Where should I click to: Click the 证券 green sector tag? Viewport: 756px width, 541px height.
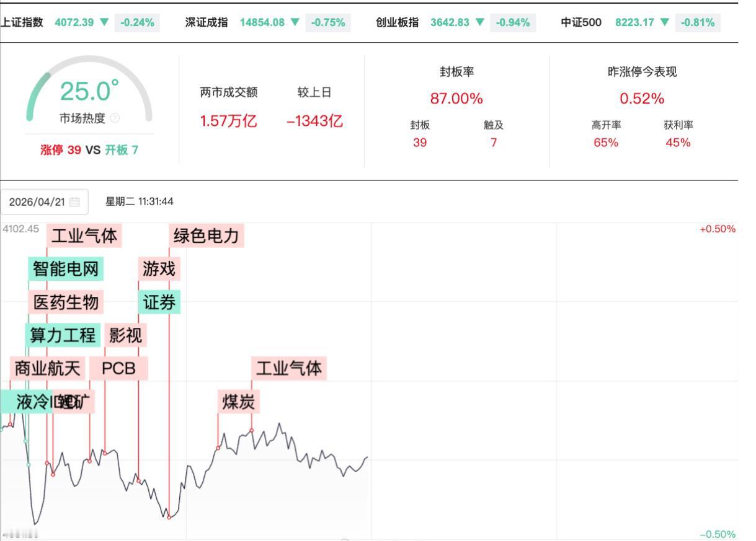pos(159,302)
